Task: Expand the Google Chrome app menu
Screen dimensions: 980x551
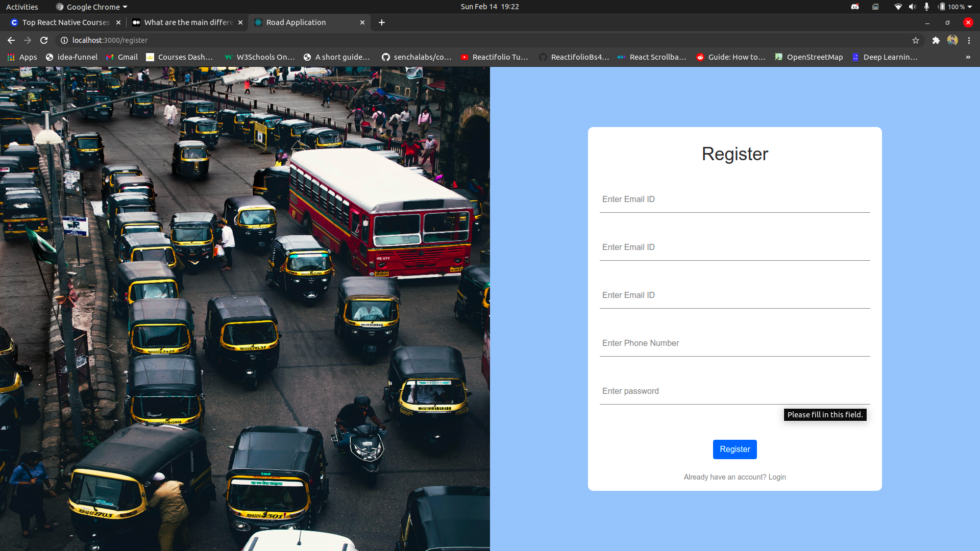Action: coord(92,7)
